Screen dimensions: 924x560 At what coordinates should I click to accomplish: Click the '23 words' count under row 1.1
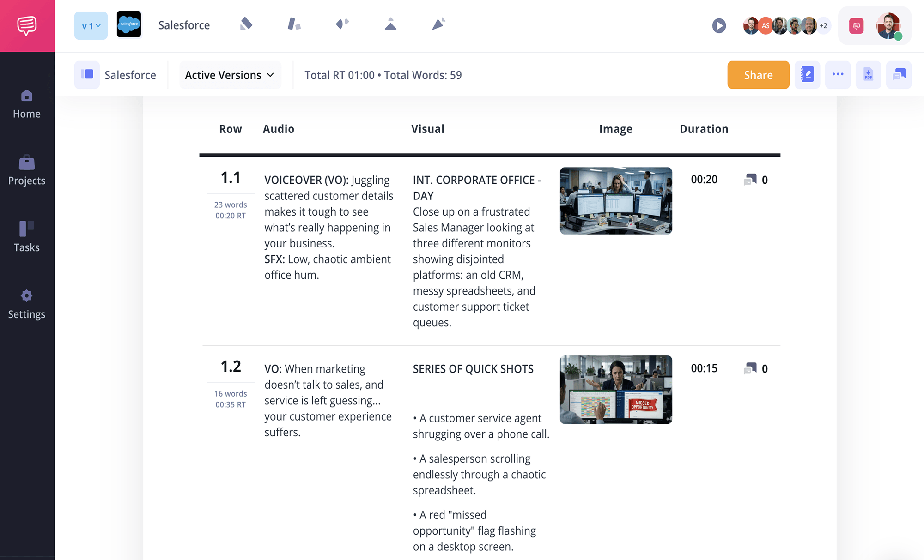(231, 205)
